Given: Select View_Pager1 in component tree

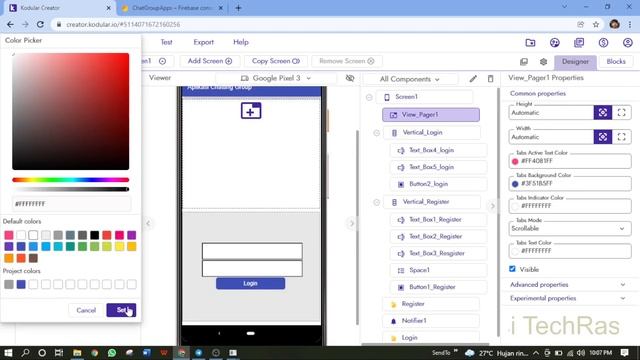Looking at the screenshot, I should [431, 115].
